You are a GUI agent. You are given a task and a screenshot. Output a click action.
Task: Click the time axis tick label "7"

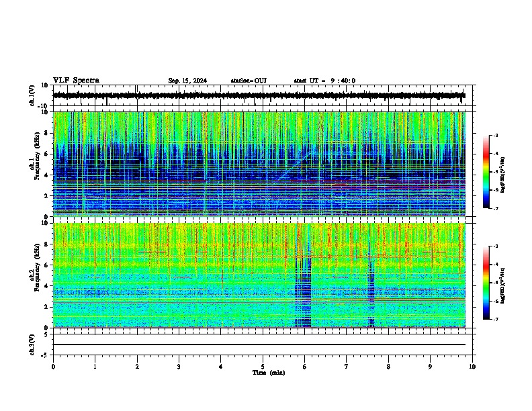point(347,367)
